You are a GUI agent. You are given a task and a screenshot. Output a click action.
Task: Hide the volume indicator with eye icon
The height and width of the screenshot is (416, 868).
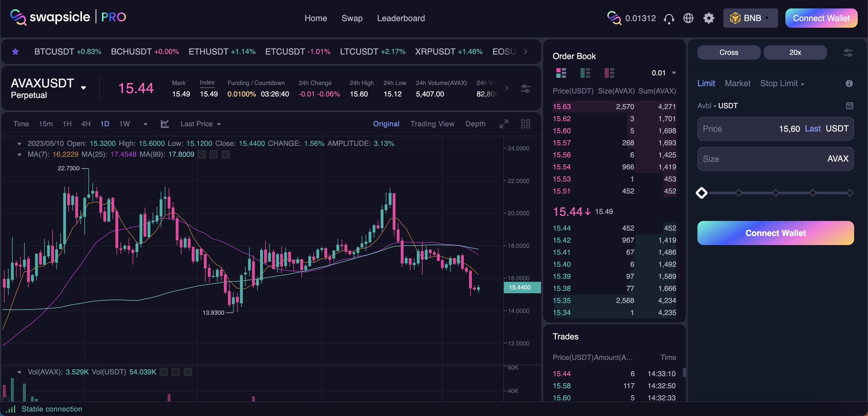(x=164, y=372)
